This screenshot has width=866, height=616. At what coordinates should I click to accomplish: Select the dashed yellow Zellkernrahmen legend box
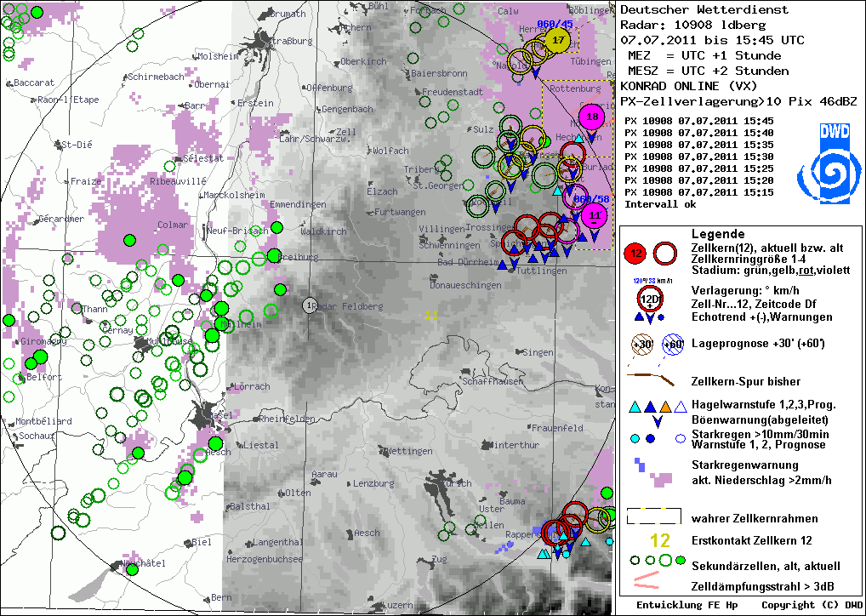(653, 516)
